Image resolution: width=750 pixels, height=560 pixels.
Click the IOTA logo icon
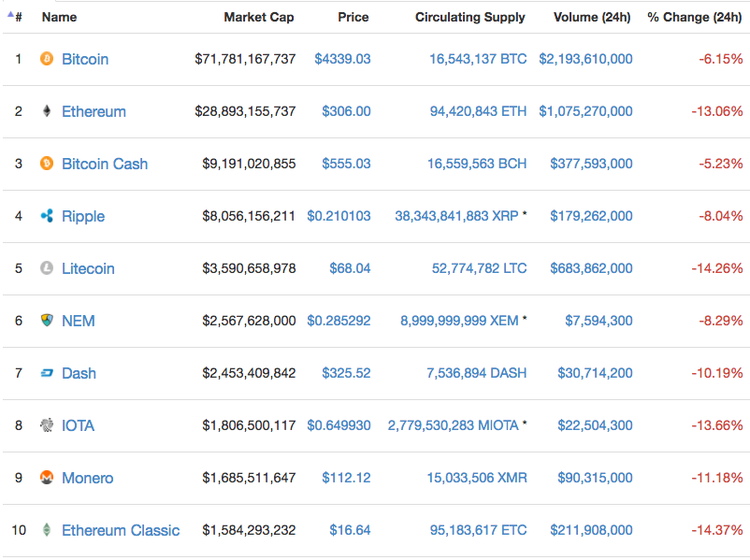coord(46,425)
